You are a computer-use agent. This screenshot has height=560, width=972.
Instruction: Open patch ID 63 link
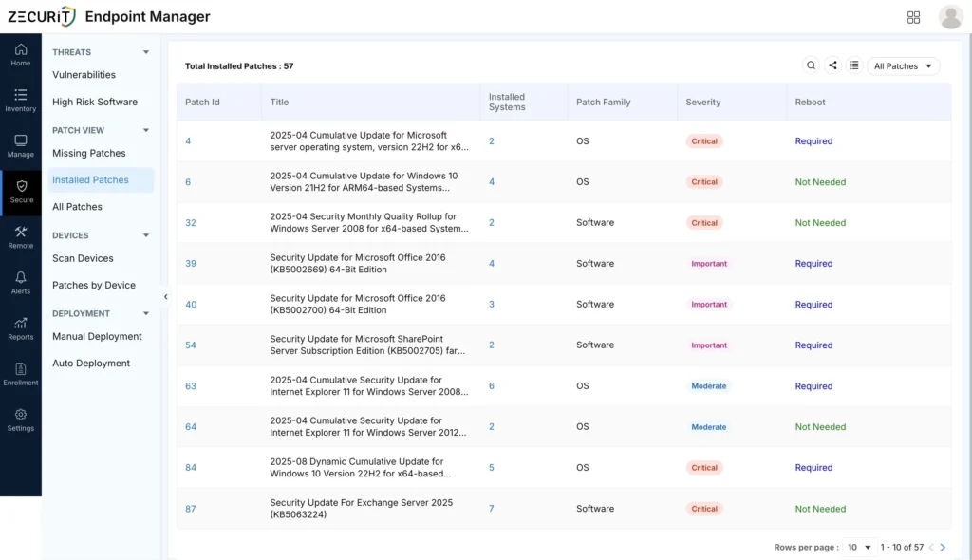(x=190, y=386)
